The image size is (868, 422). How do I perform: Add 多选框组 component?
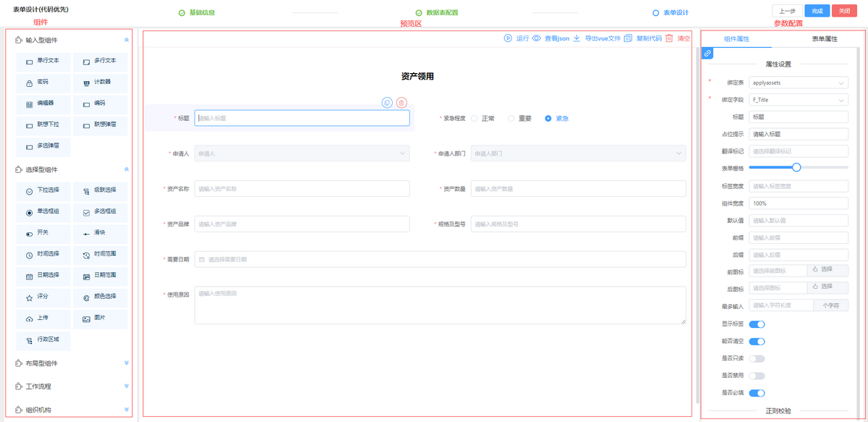coord(100,212)
